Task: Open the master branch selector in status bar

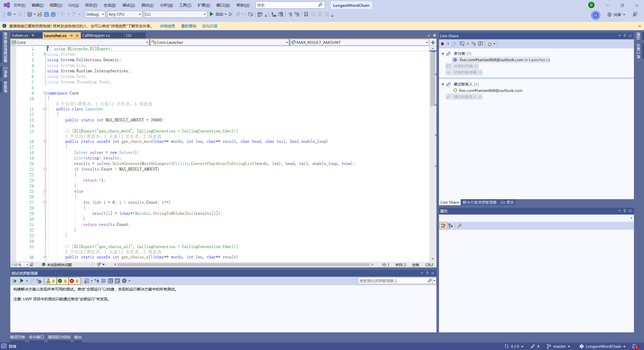Action: 558,346
